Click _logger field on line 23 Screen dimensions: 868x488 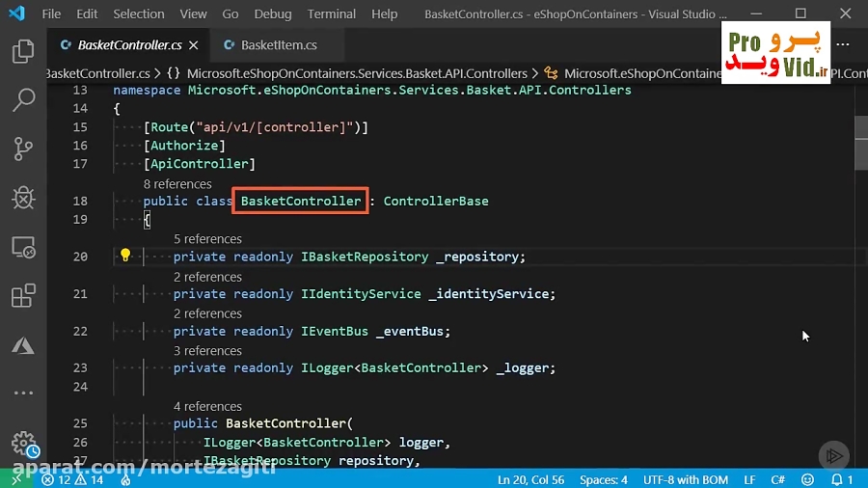[522, 368]
